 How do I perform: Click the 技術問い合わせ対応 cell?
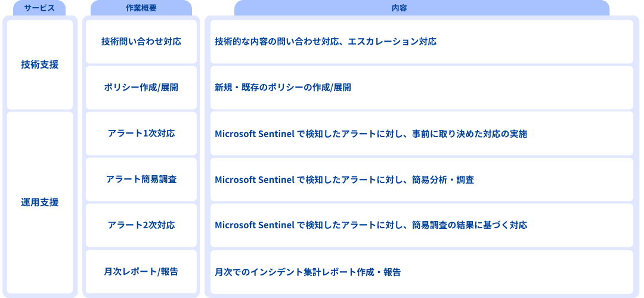coord(141,42)
